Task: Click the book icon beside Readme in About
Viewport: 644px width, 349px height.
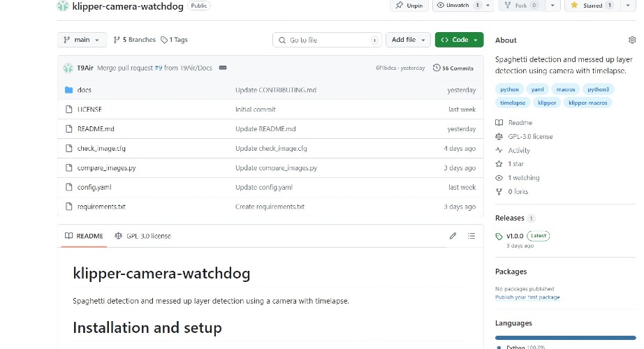Action: tap(499, 122)
